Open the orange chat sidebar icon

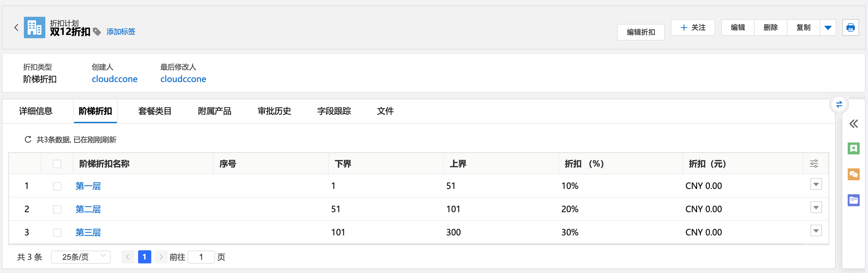pos(853,174)
